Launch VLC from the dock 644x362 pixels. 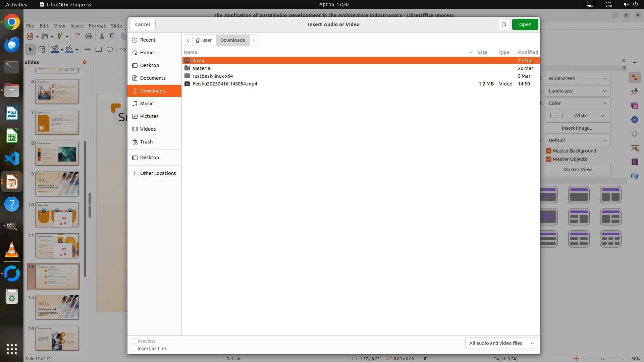[x=12, y=250]
